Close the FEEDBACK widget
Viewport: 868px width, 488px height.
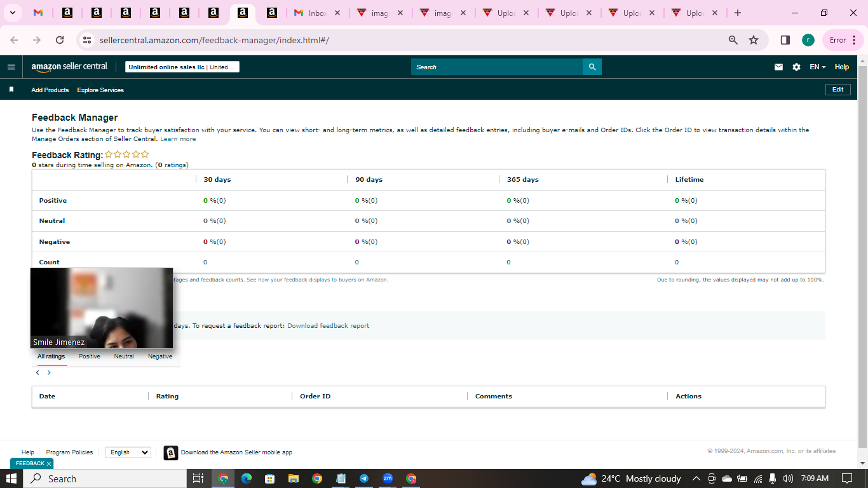point(49,464)
